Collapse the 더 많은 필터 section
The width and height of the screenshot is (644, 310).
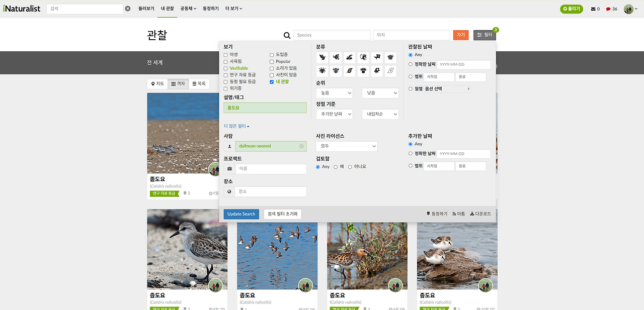click(236, 126)
